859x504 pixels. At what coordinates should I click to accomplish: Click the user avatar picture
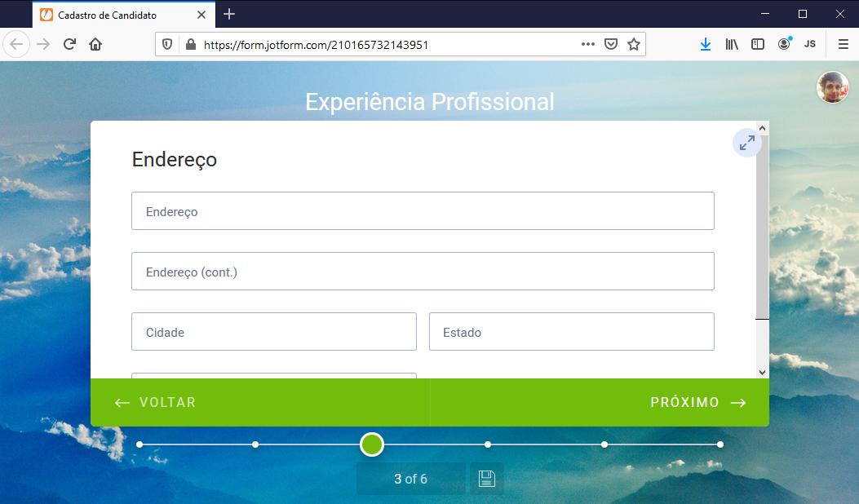pos(833,87)
